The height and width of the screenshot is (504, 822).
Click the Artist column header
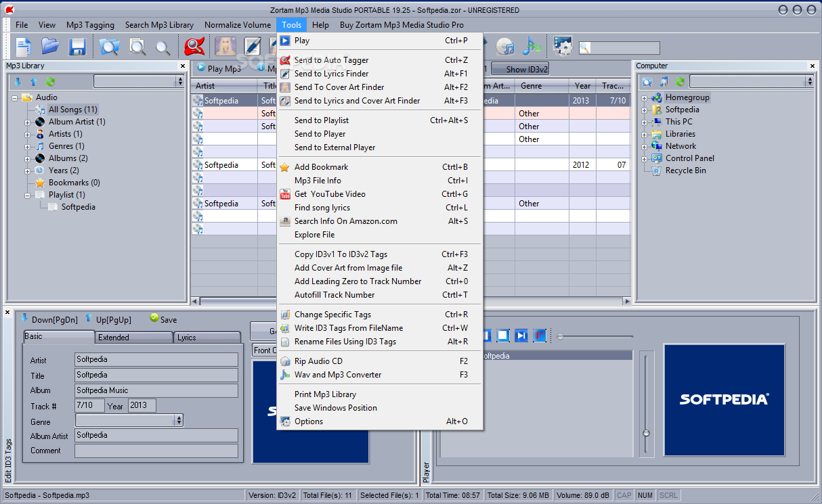coord(224,86)
